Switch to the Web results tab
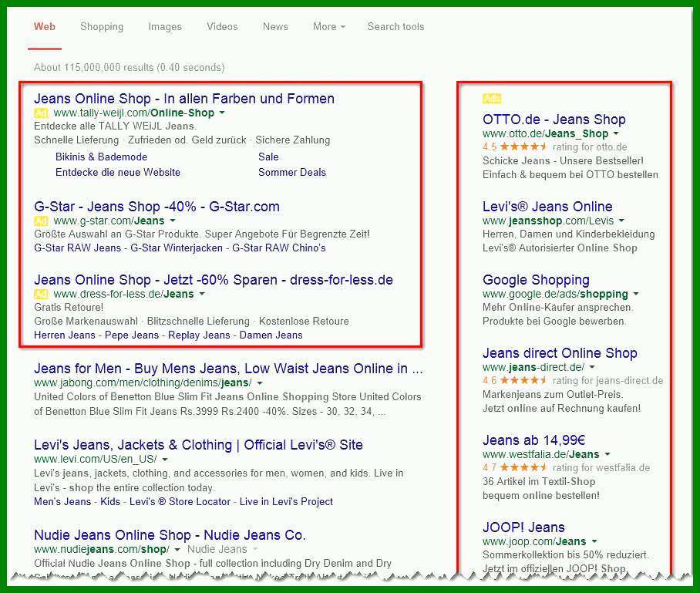700x593 pixels. [x=45, y=27]
